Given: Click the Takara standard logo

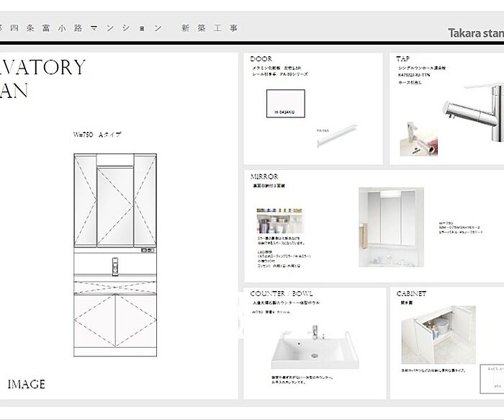Looking at the screenshot, I should (475, 33).
